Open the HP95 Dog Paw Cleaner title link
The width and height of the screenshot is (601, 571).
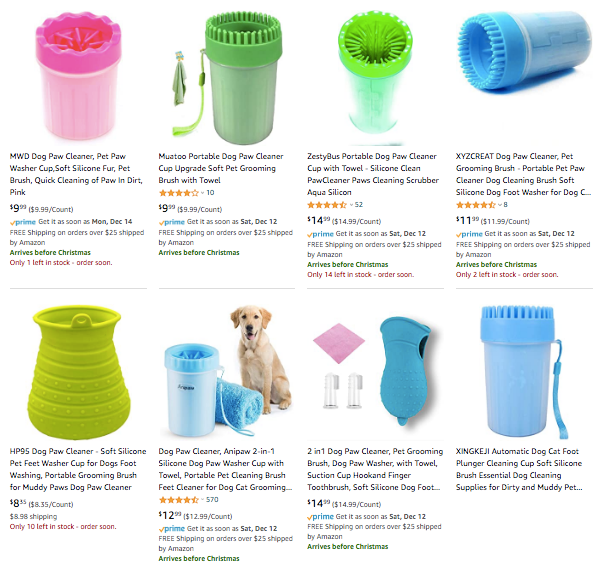tap(78, 469)
